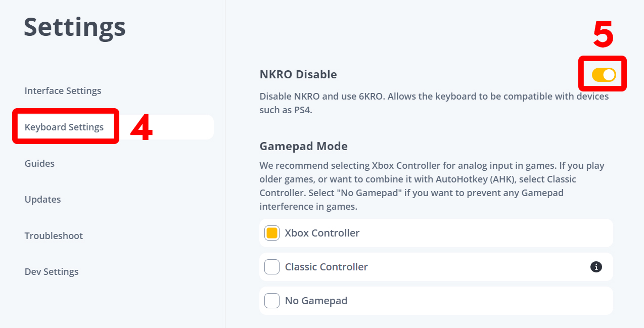Click the Gamepad Mode heading
The image size is (644, 328).
click(x=303, y=147)
